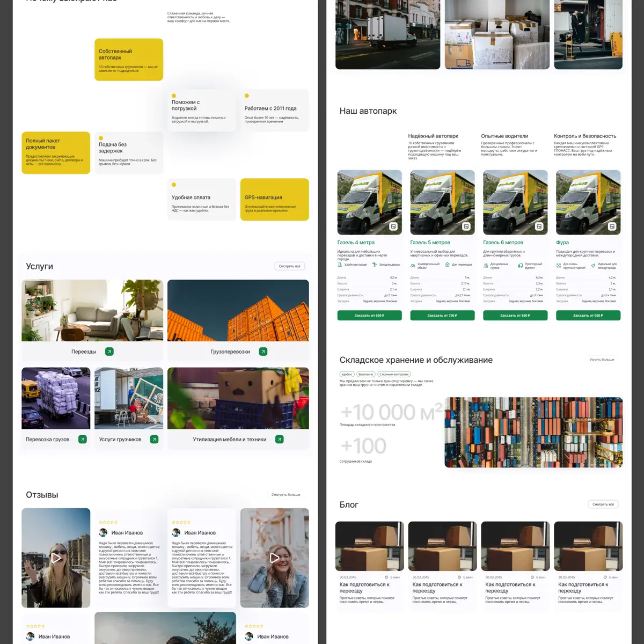Click the green arrow icon beside Переезды

point(109,352)
